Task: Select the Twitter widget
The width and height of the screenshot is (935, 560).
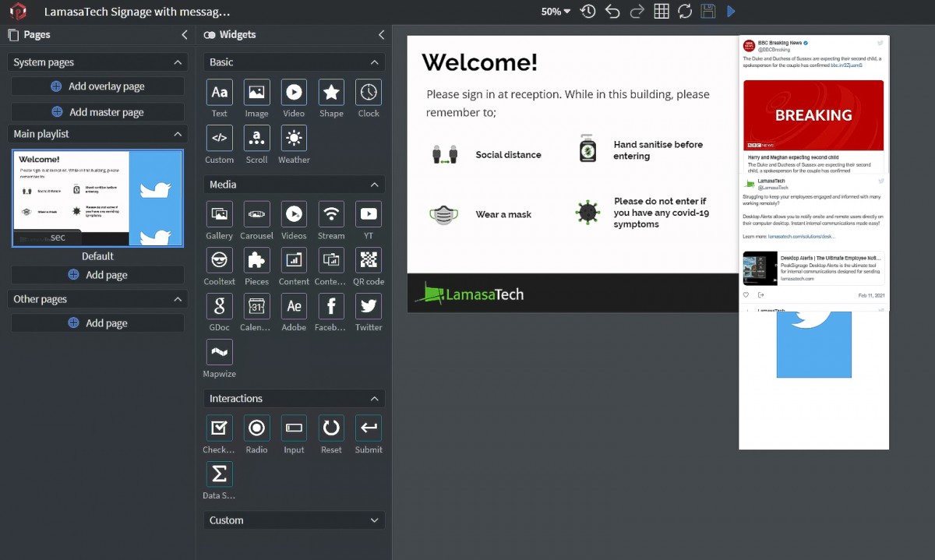Action: coord(369,306)
